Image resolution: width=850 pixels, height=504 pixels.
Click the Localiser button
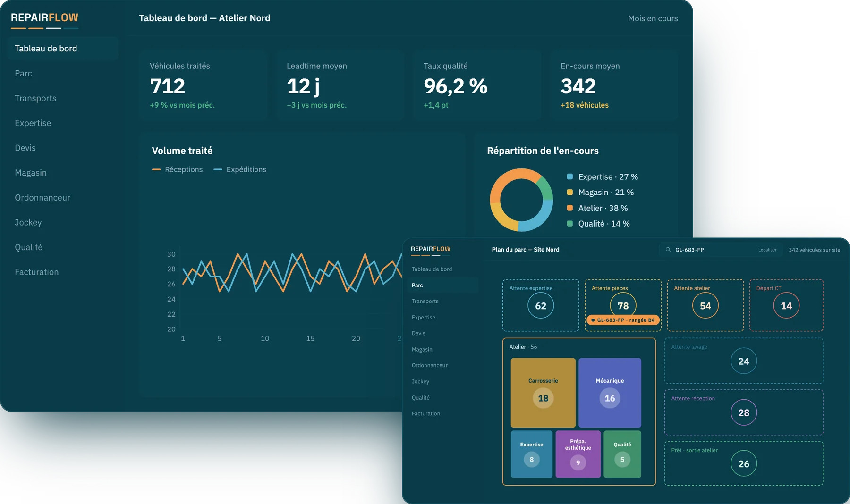[x=767, y=250]
